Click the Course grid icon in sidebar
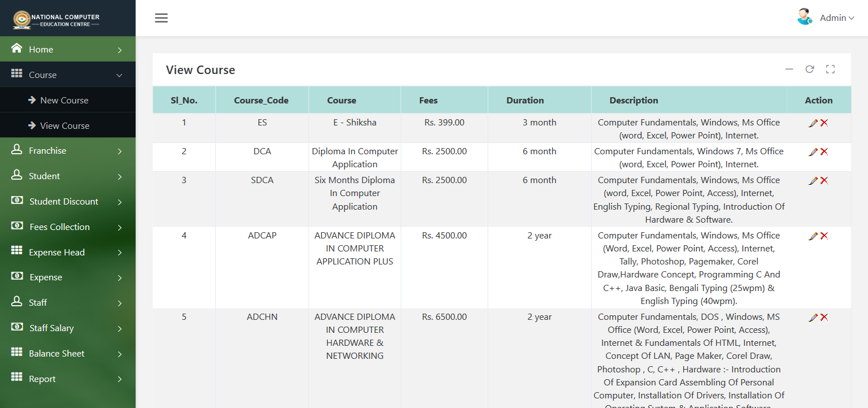This screenshot has width=868, height=408. [x=17, y=74]
